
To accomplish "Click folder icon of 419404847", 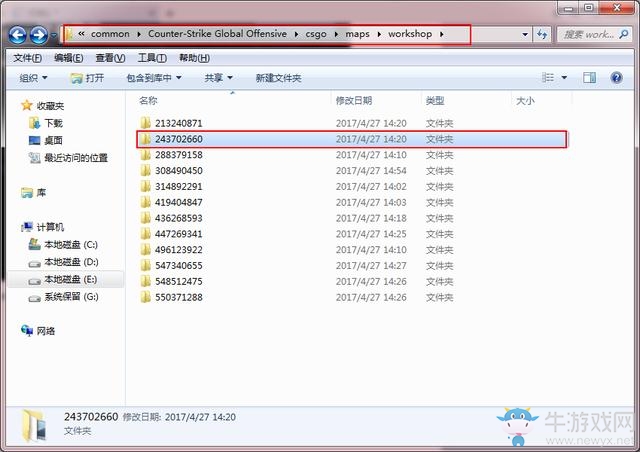I will click(x=145, y=202).
